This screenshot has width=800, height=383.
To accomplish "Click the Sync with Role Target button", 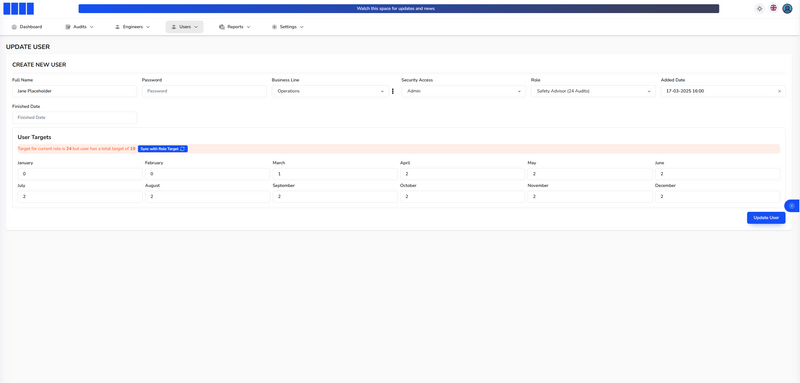I will click(163, 149).
